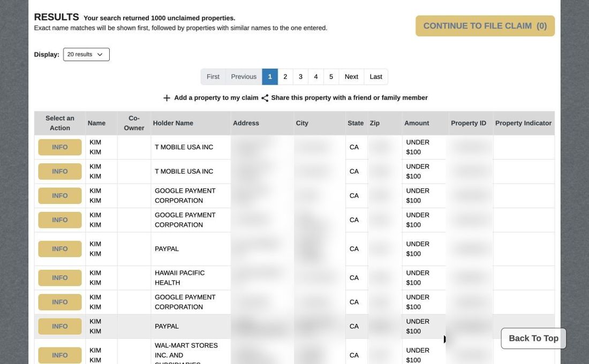Click the State column header
Image resolution: width=589 pixels, height=364 pixels.
(x=356, y=123)
